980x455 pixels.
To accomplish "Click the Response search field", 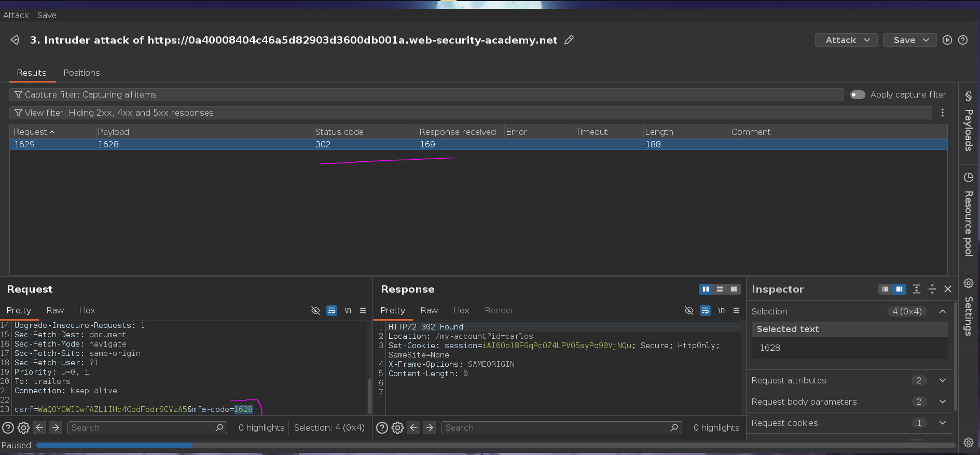I will pos(561,428).
